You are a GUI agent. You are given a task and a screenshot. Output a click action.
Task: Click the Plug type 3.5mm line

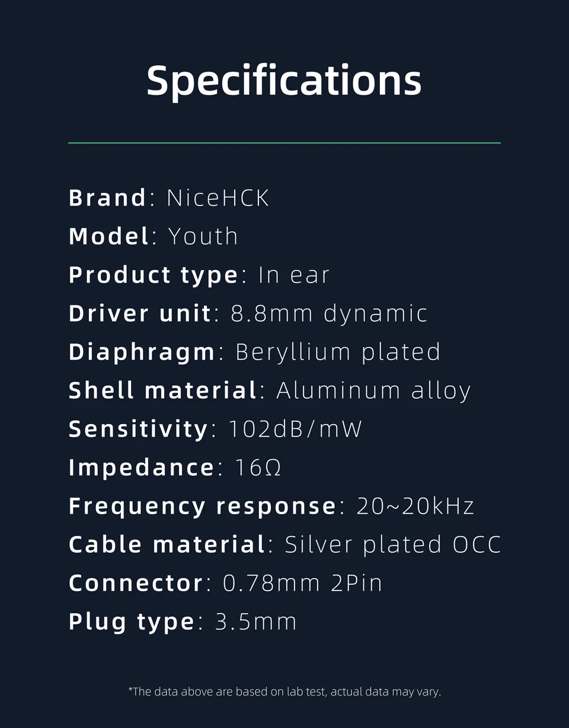pos(183,622)
